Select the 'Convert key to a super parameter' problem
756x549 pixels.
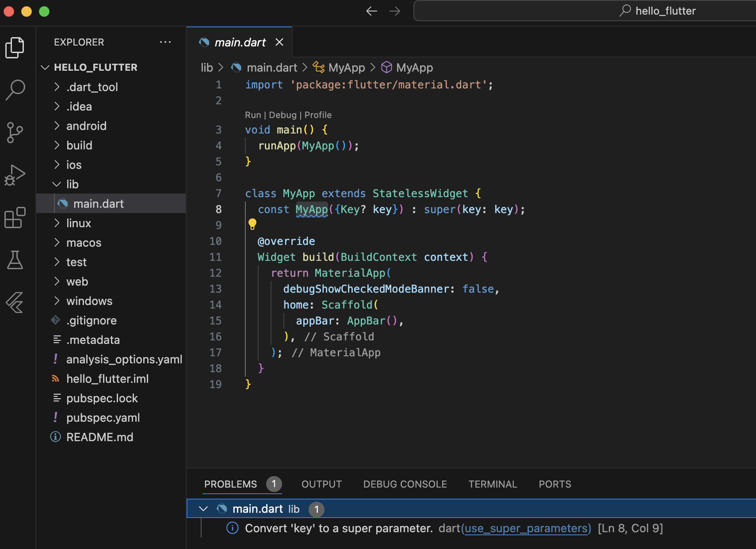471,528
